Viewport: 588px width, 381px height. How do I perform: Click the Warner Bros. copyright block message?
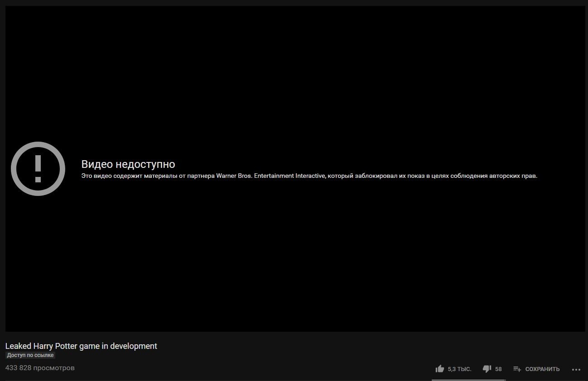pyautogui.click(x=309, y=176)
